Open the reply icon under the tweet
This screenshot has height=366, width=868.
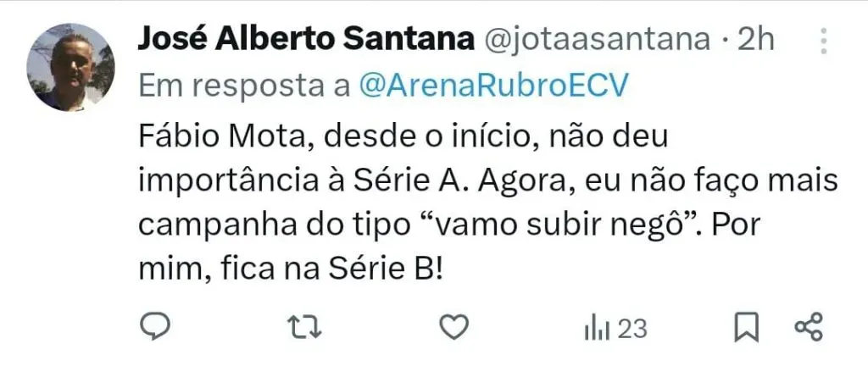click(x=154, y=327)
